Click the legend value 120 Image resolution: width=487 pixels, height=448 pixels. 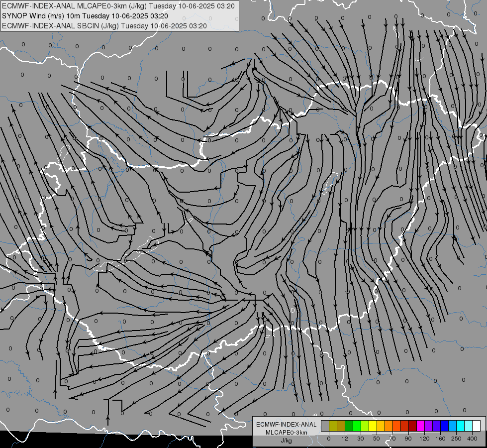pyautogui.click(x=424, y=439)
